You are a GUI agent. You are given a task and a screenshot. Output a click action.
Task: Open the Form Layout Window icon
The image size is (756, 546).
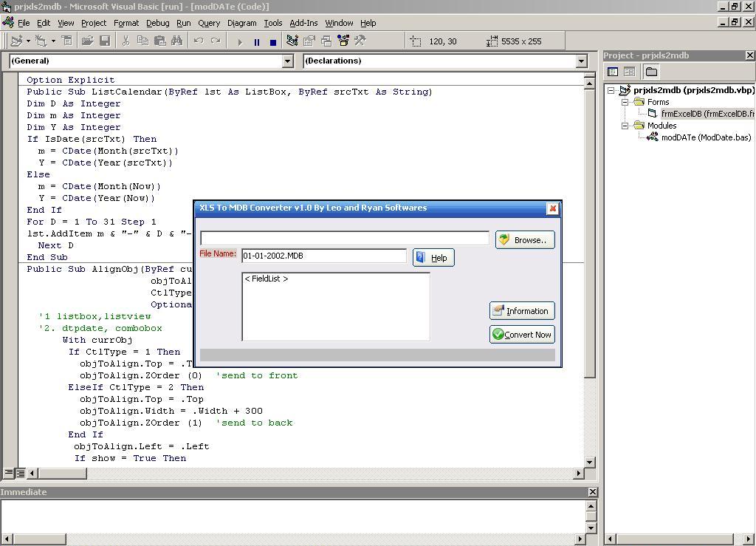pos(326,41)
